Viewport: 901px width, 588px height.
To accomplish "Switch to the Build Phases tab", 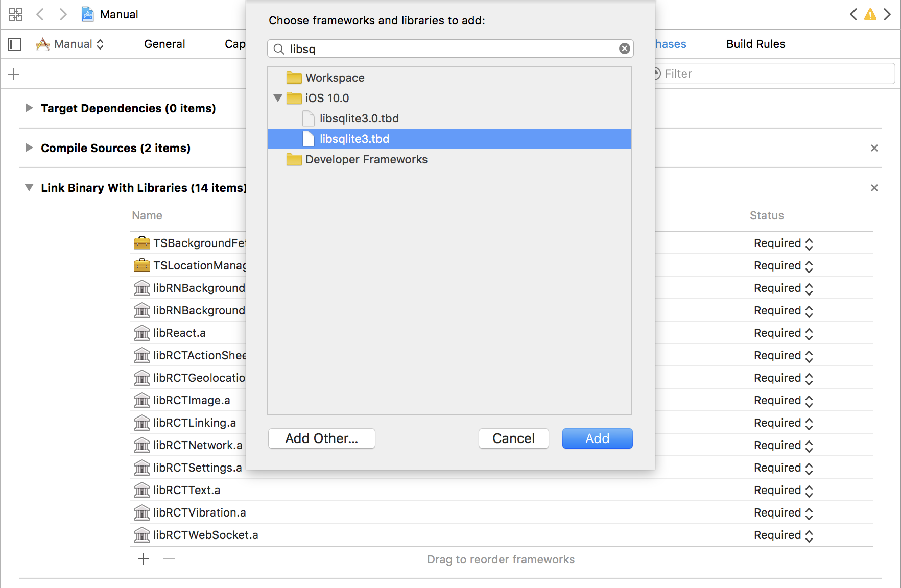I will click(671, 44).
